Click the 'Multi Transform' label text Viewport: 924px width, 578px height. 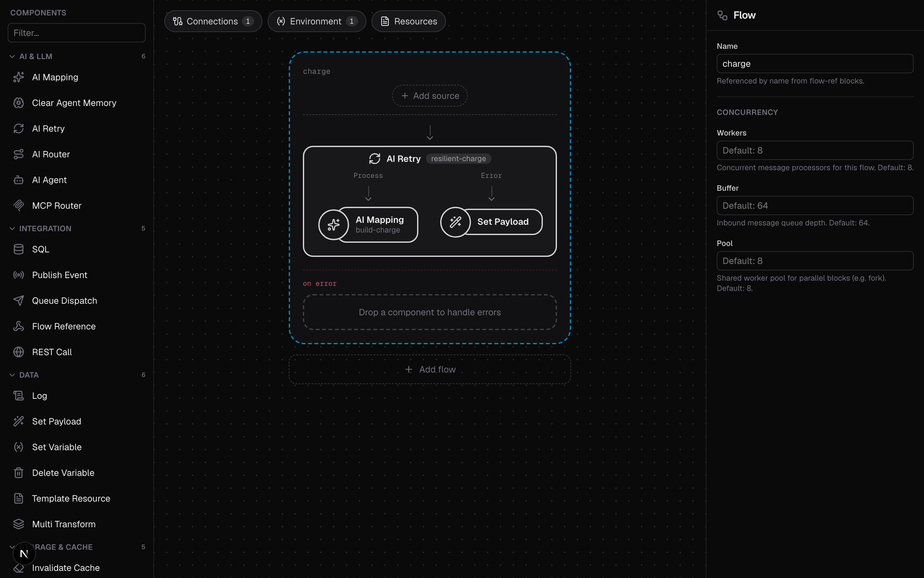(64, 524)
